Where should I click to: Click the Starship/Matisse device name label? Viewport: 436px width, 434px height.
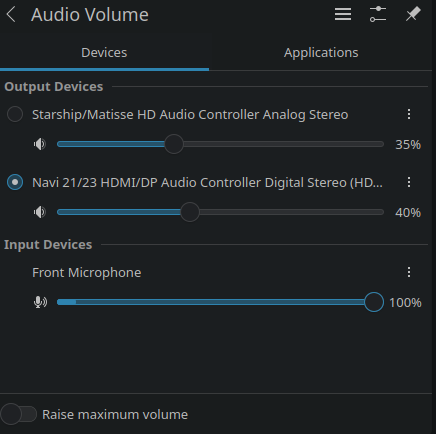[x=190, y=115]
